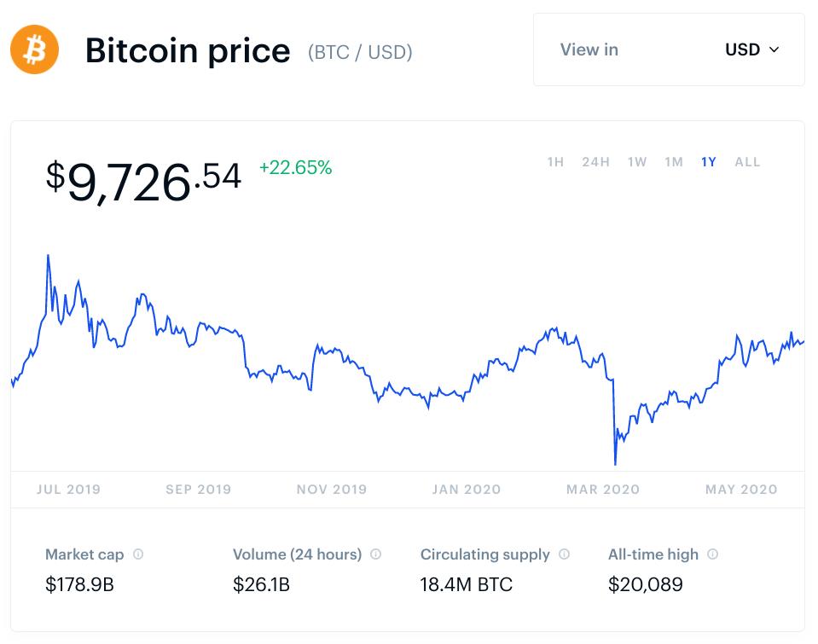
Task: Switch chart to 1M range
Action: (674, 162)
